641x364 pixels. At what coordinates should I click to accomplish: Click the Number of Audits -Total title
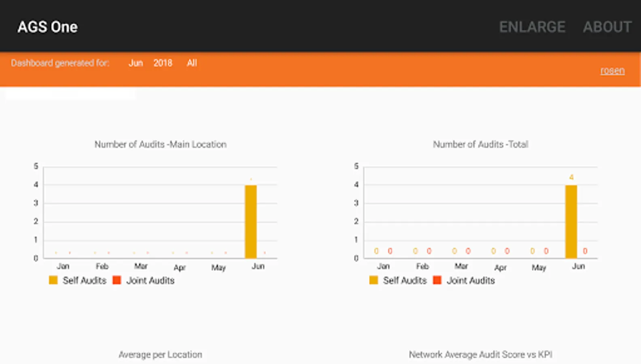[481, 144]
